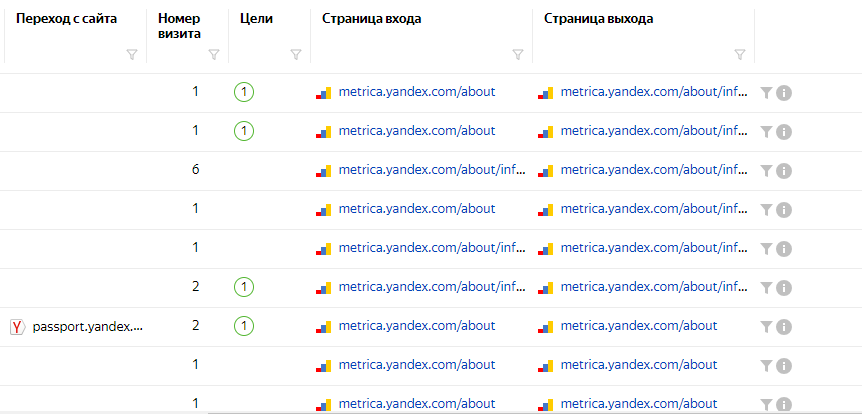This screenshot has height=414, width=862.
Task: Click entry favicon in passport.yandex row
Action: tap(323, 327)
